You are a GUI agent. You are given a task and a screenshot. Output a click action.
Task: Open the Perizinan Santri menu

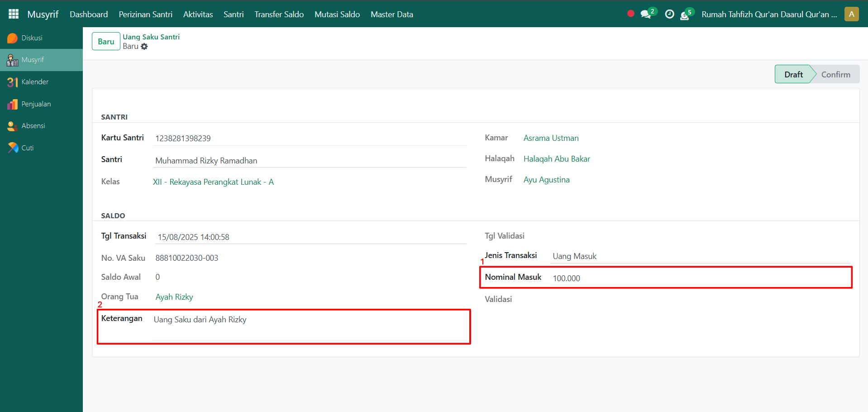coord(145,14)
